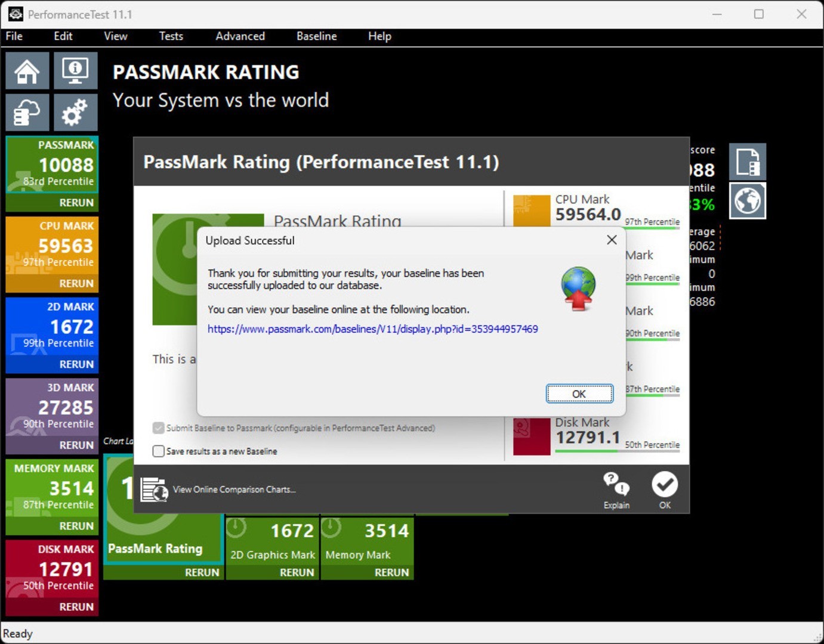The width and height of the screenshot is (824, 644).
Task: Open the Home dashboard icon
Action: [27, 71]
